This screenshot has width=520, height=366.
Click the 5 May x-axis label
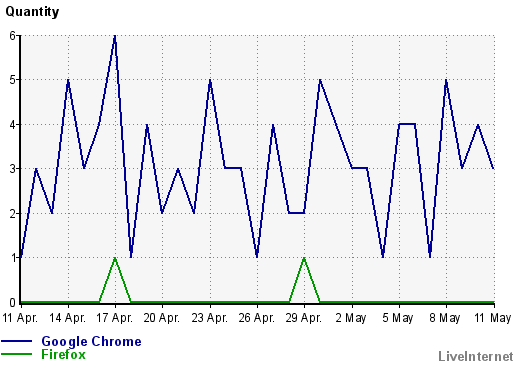[398, 318]
